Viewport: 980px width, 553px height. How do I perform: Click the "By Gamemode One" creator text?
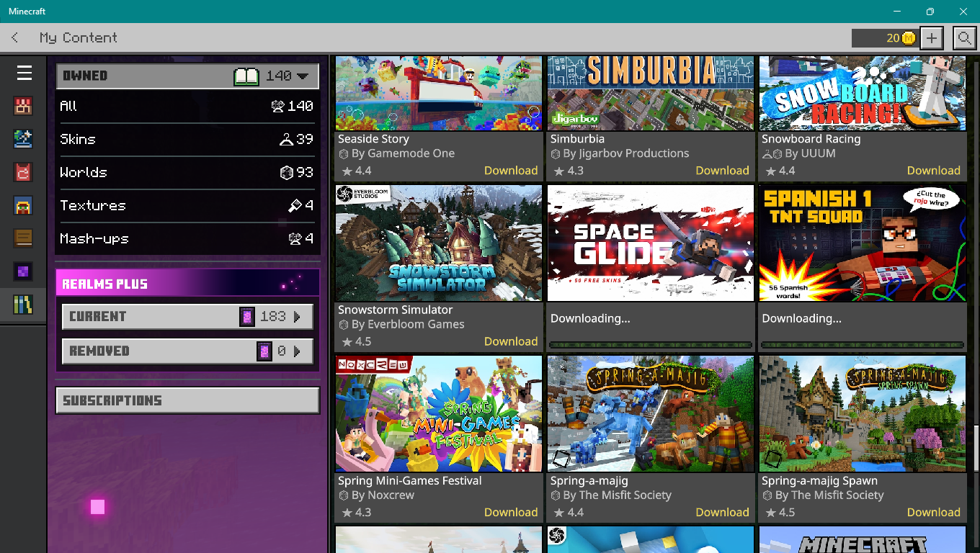[x=403, y=153]
